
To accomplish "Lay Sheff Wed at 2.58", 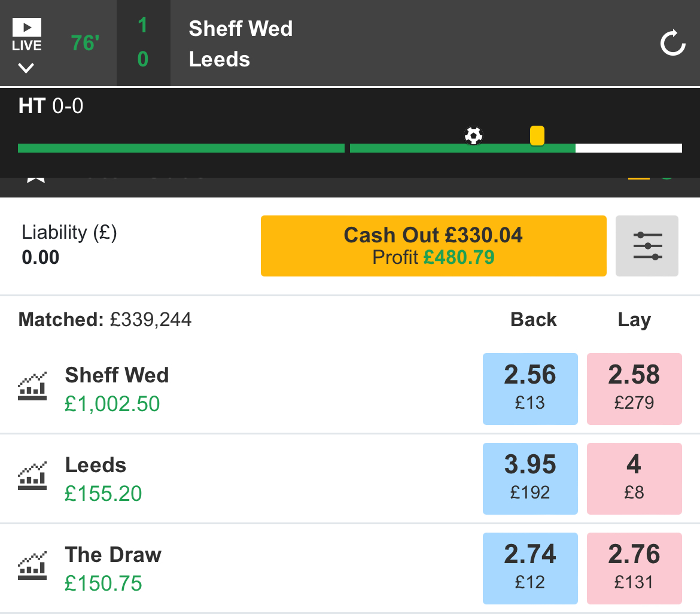I will 634,389.
